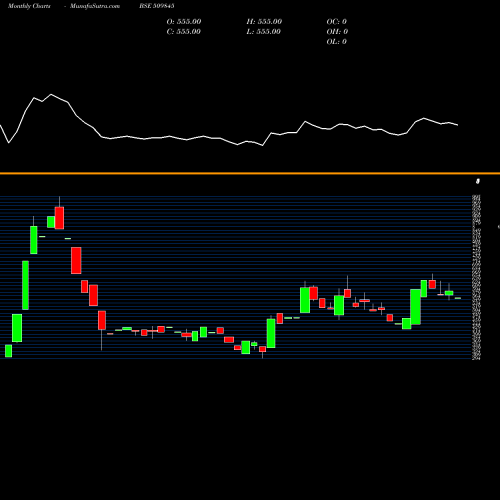Click the first green candle at the far left
Image resolution: width=500 pixels, height=500 pixels.
pos(9,351)
